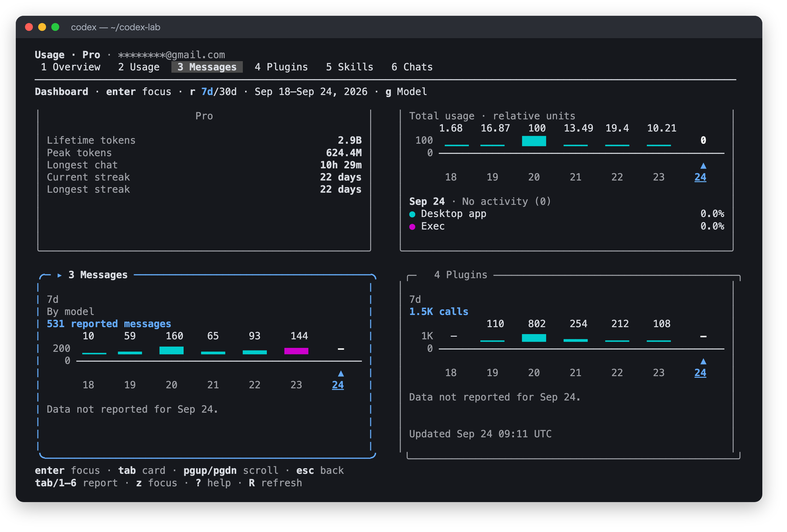Click the 13.49 value above day 21

coord(578,128)
